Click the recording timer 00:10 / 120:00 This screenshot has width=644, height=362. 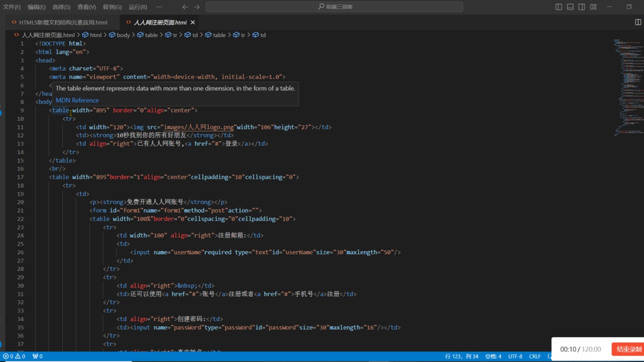pyautogui.click(x=580, y=349)
